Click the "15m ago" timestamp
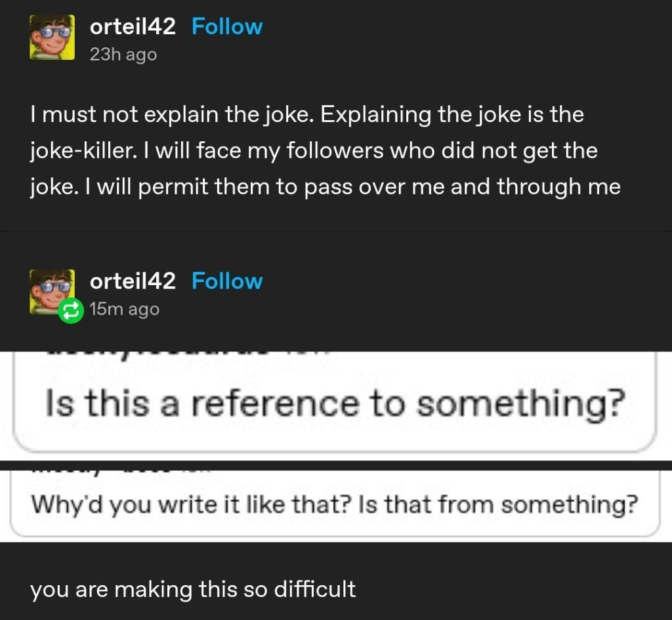672x620 pixels. coord(125,309)
